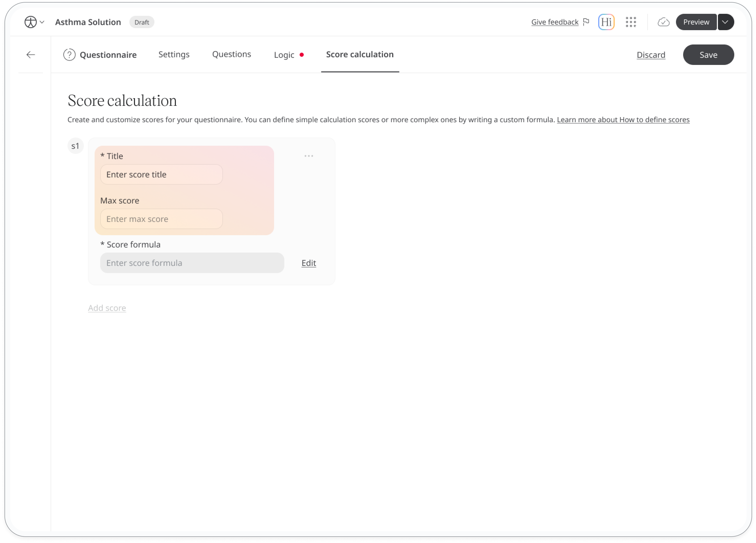This screenshot has width=756, height=543.
Task: Click the Add score option below s1
Action: (107, 308)
